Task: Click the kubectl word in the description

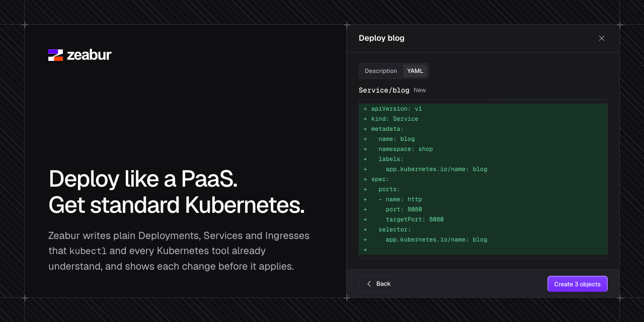Action: coord(88,251)
